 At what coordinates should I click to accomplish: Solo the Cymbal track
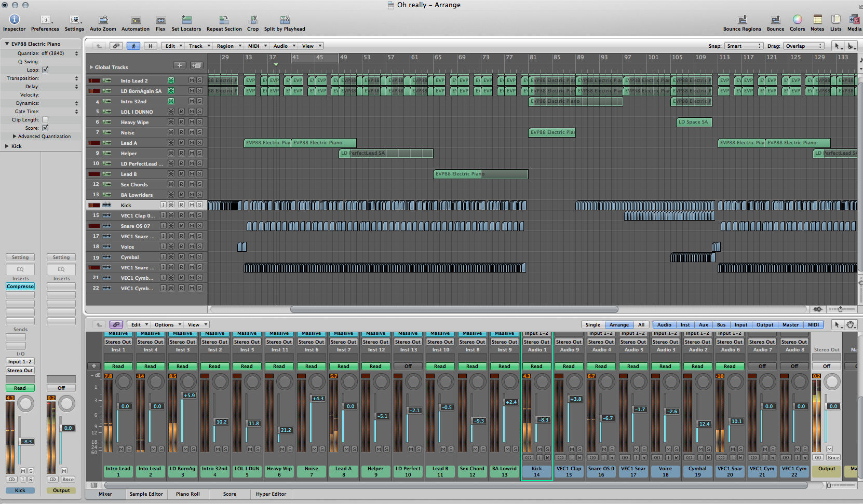[x=199, y=257]
